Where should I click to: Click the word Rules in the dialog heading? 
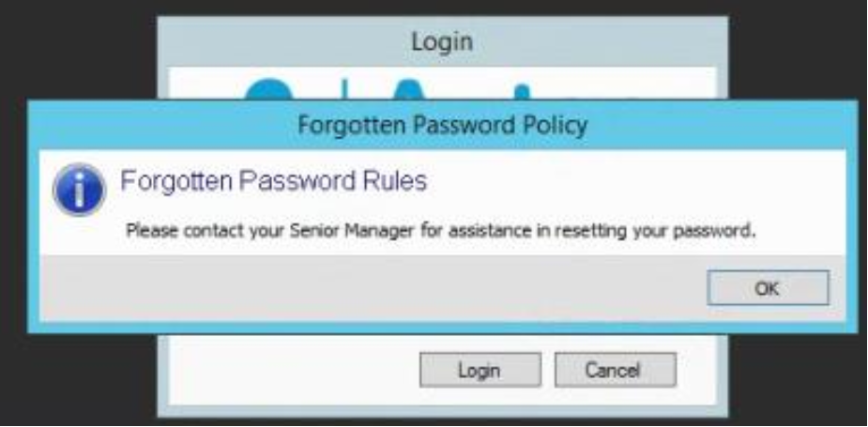[395, 181]
